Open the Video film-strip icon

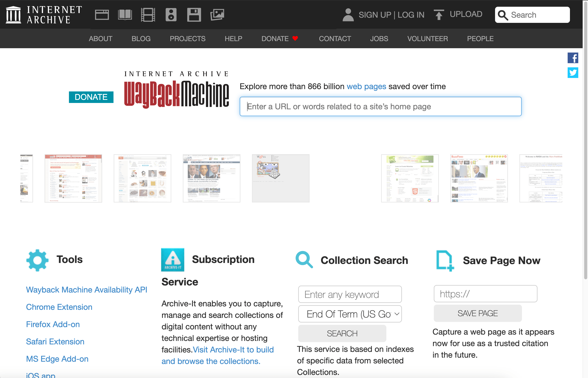click(148, 15)
